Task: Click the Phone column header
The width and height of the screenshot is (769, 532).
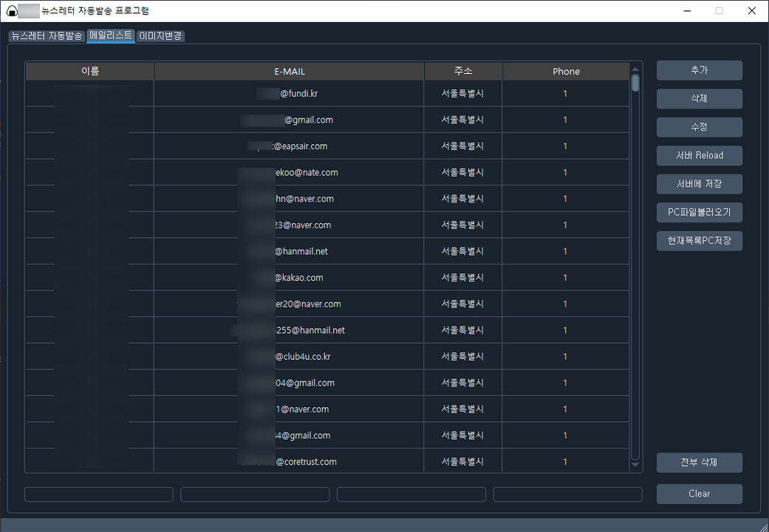Action: [x=566, y=72]
